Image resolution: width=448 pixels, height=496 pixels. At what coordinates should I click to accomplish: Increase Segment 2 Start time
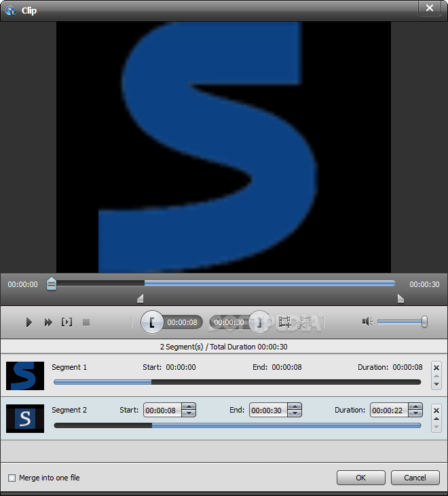[189, 407]
